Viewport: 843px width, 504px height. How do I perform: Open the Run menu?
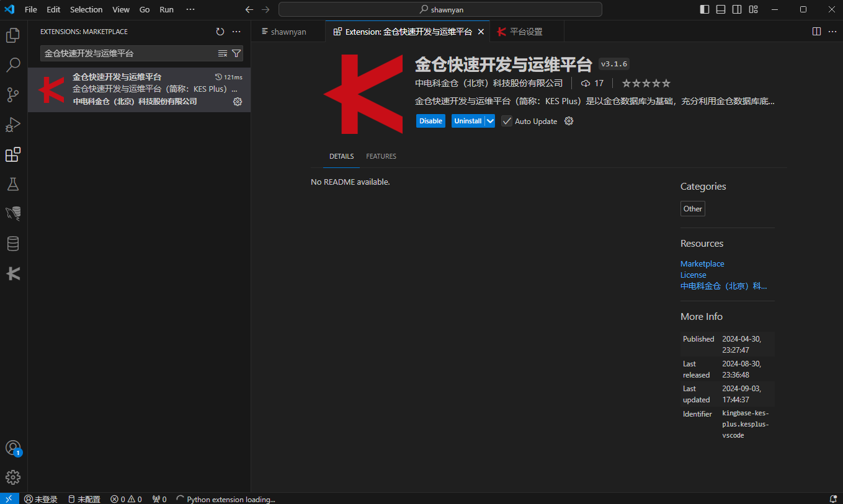[x=166, y=9]
